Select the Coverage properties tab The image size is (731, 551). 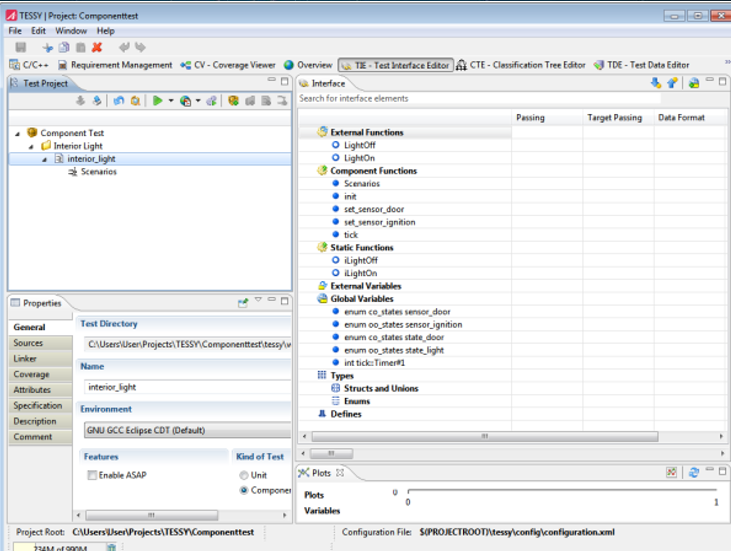pyautogui.click(x=40, y=374)
